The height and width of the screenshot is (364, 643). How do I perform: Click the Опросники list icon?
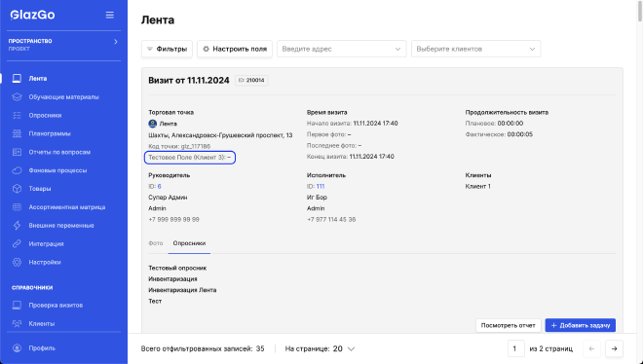[17, 116]
